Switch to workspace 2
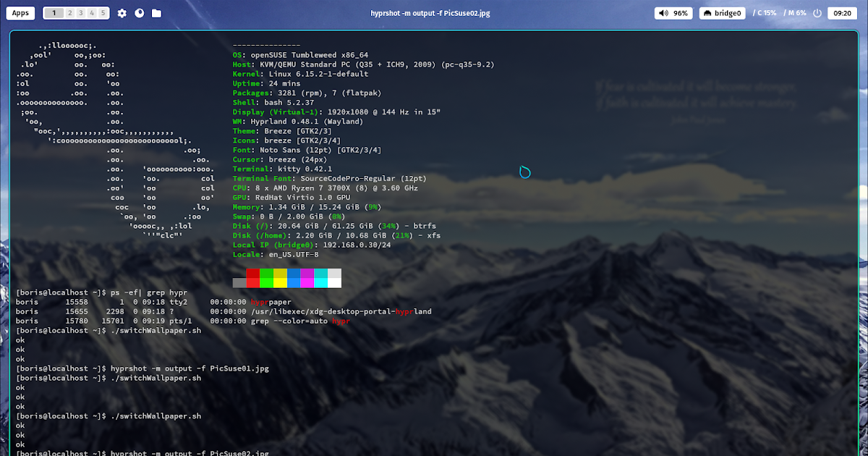 point(69,13)
